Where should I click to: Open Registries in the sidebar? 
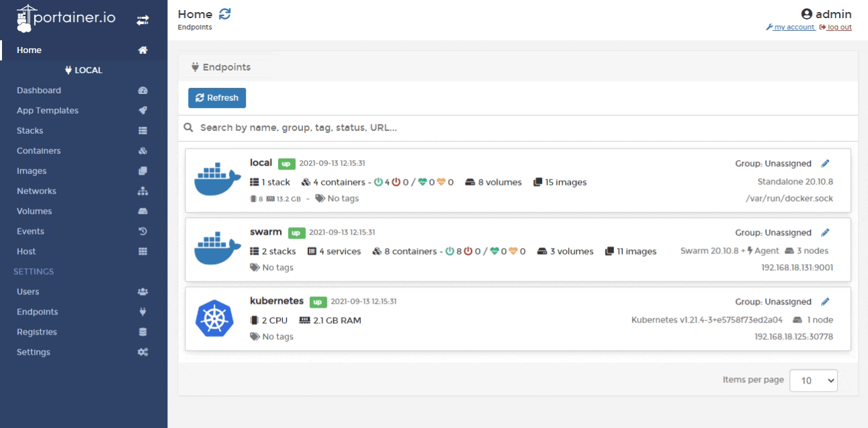coord(37,332)
